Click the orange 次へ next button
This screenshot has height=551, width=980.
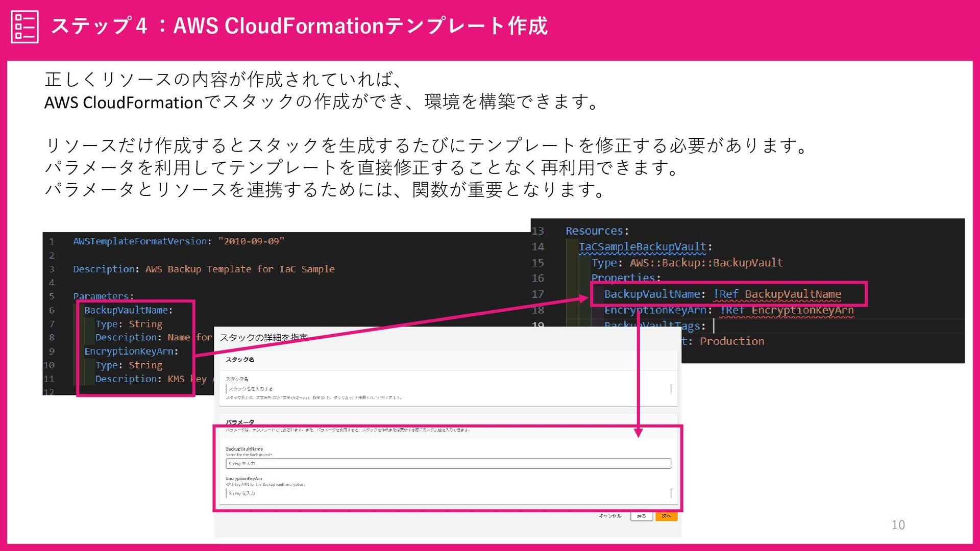pyautogui.click(x=667, y=516)
